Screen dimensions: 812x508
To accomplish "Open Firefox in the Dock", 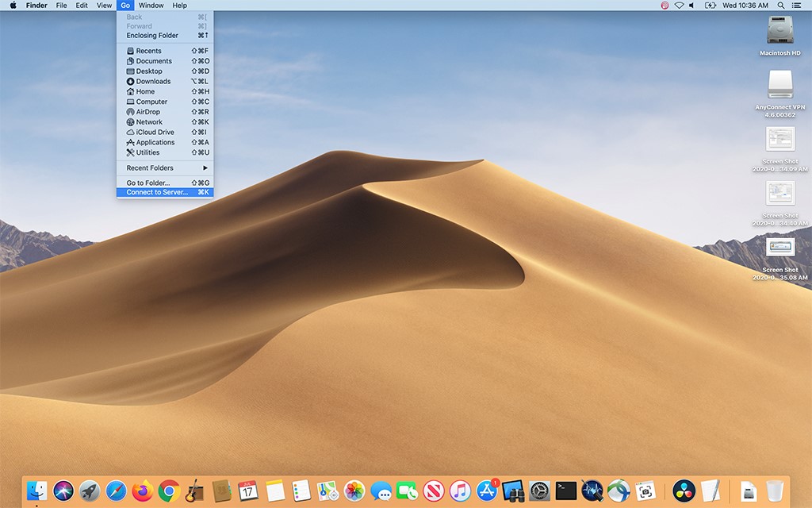I will tap(142, 491).
